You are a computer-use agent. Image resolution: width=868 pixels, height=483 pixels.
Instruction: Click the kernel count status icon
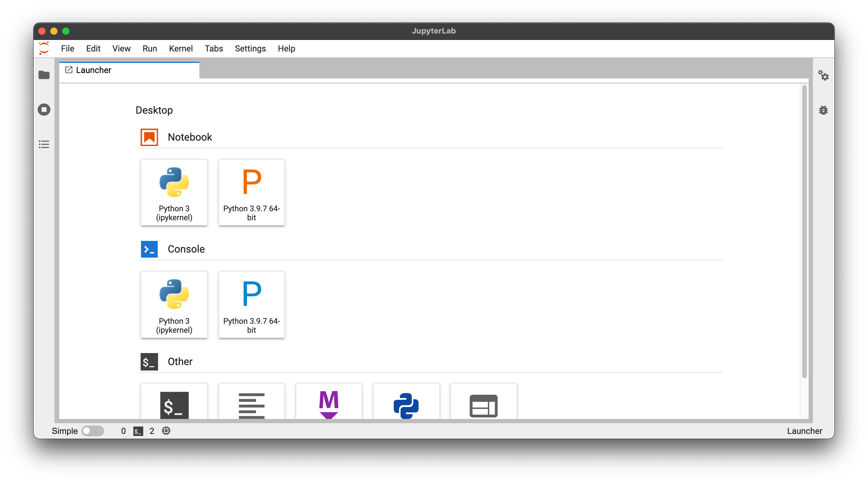click(x=166, y=431)
